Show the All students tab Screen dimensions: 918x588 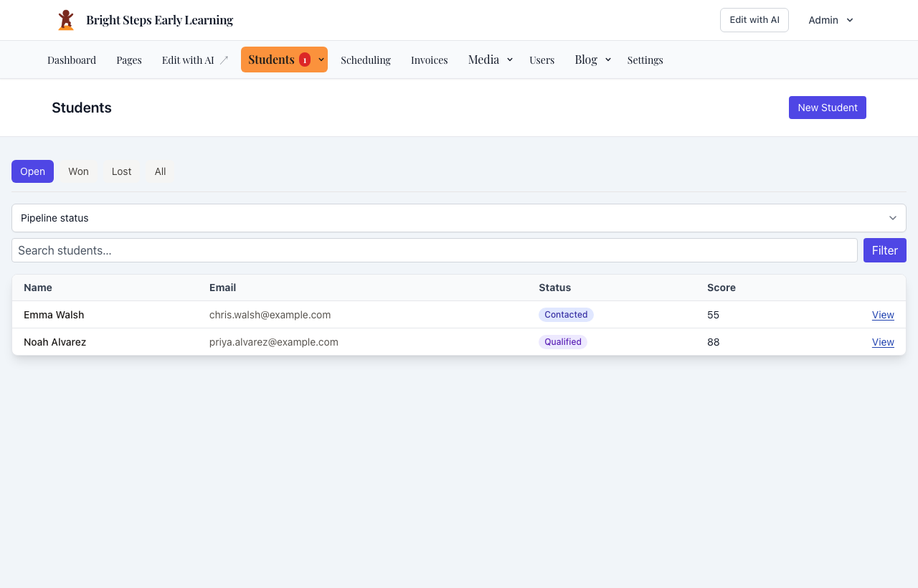[x=161, y=171]
